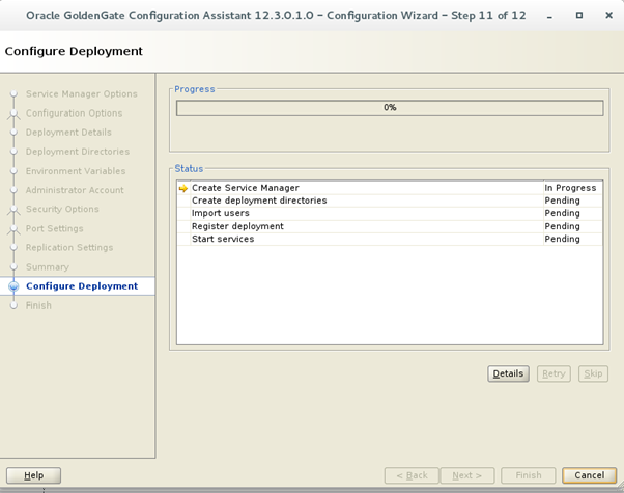
Task: Click the Skip button
Action: coord(593,374)
